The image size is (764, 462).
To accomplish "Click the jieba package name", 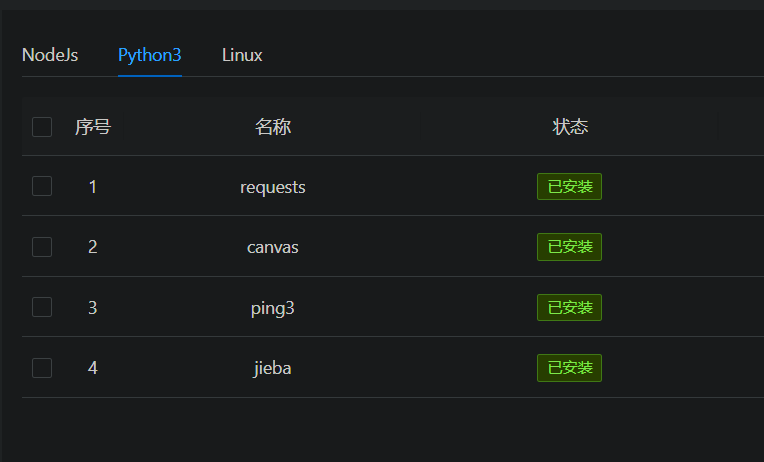I will pyautogui.click(x=273, y=368).
